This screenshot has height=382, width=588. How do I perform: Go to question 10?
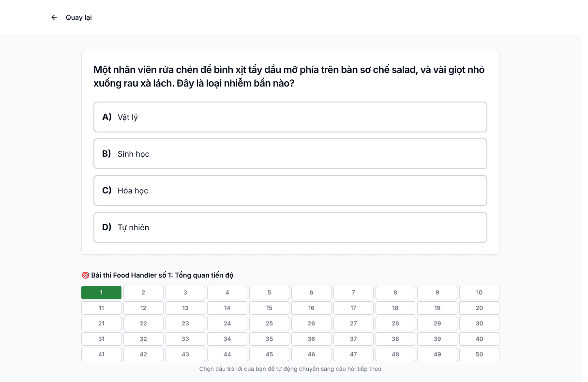[479, 293]
